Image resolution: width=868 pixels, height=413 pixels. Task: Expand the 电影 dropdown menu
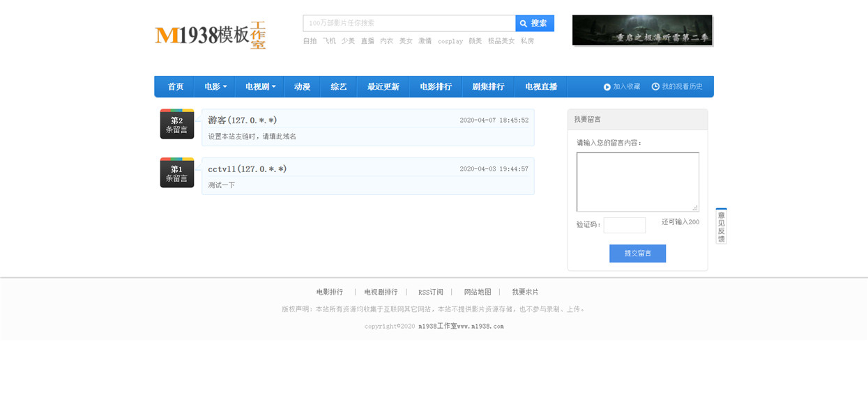point(215,87)
